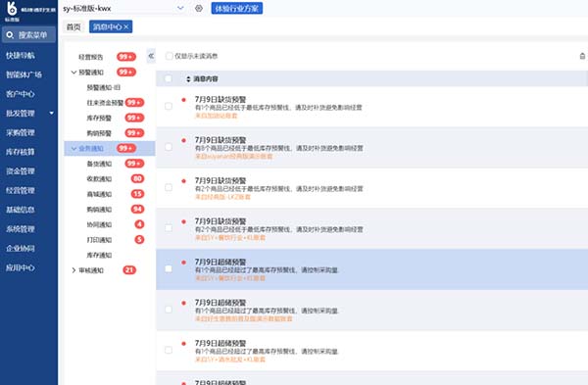The width and height of the screenshot is (588, 385).
Task: Open 资金管理 in the sidebar
Action: pyautogui.click(x=21, y=171)
